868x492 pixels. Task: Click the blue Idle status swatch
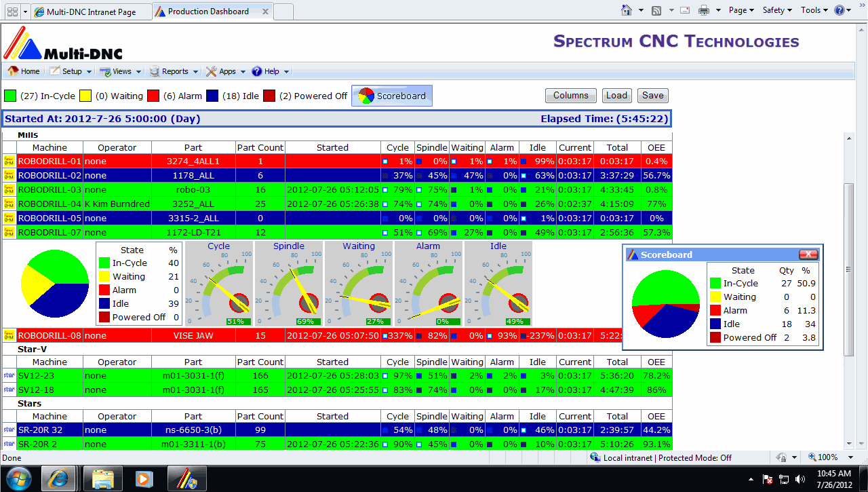[x=212, y=96]
